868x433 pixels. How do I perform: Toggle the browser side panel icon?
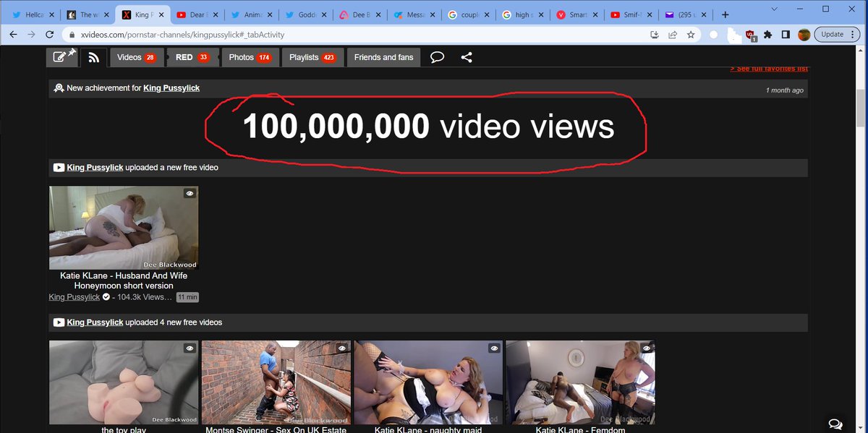point(786,34)
